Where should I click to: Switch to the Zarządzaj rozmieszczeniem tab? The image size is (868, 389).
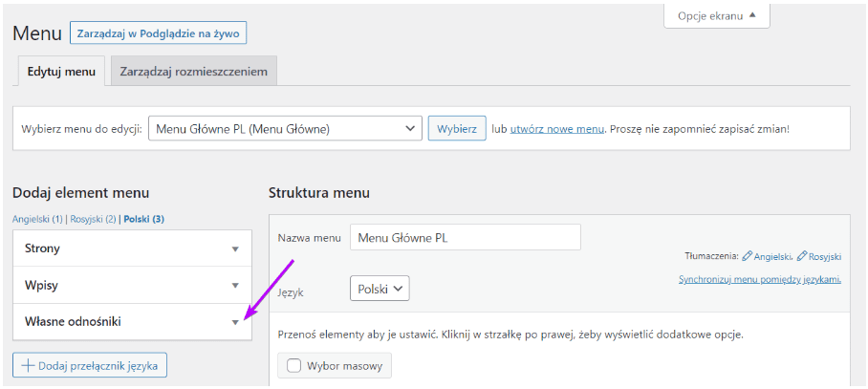[194, 72]
